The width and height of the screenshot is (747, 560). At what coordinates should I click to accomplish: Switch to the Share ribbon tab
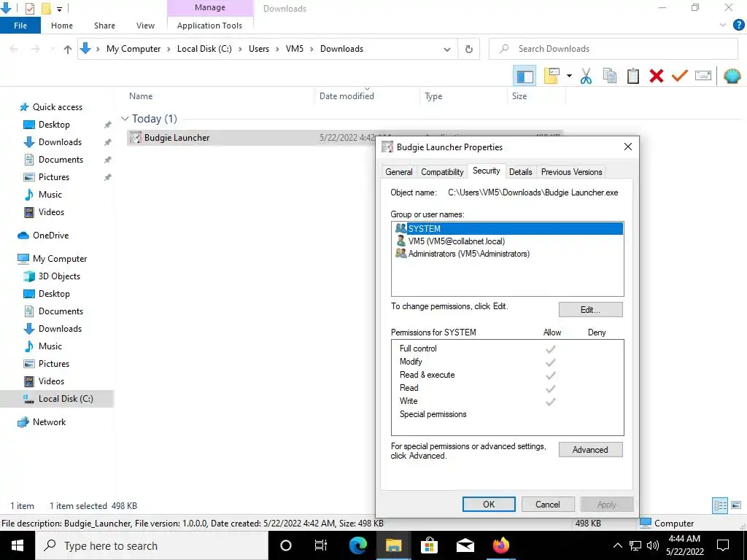click(104, 26)
